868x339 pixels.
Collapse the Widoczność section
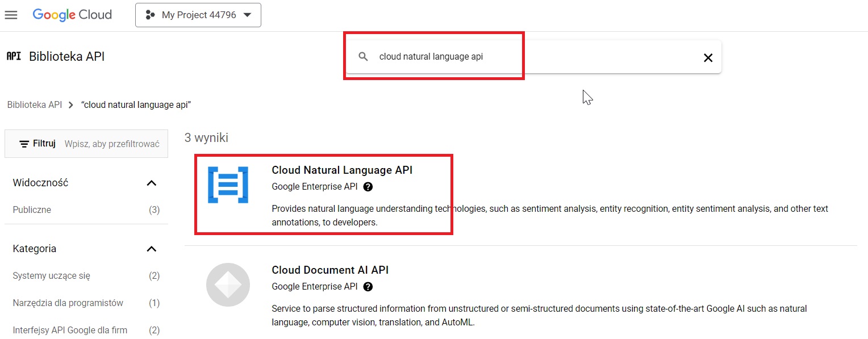[151, 183]
